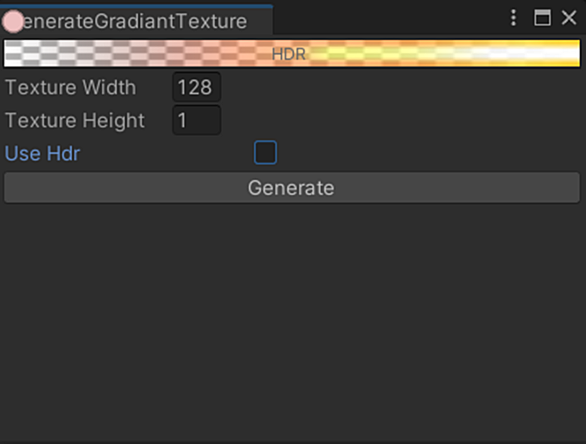Image resolution: width=586 pixels, height=444 pixels.
Task: Close the GenerateGradiantTexture window
Action: click(569, 18)
